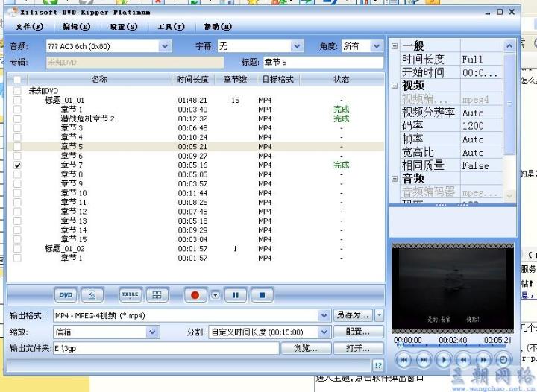Click the TITLE toolbar button

[x=130, y=295]
